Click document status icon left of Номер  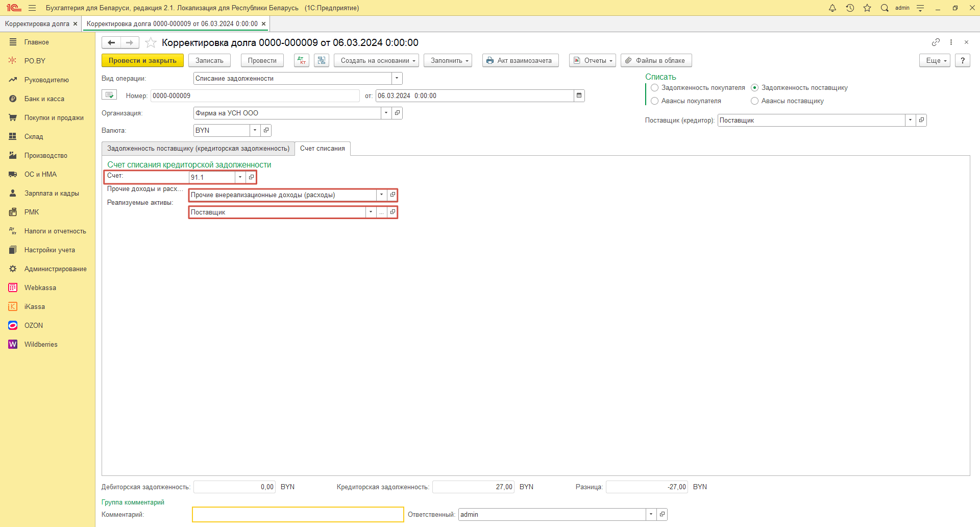tap(109, 95)
